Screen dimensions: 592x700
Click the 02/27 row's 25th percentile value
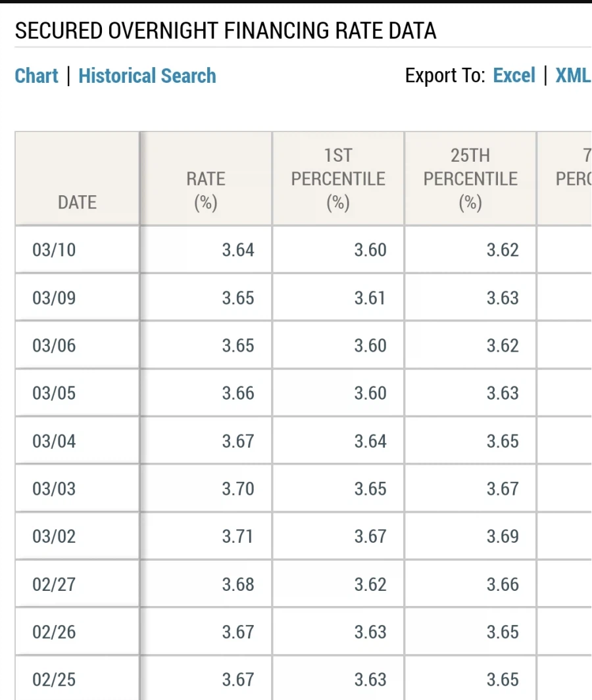pyautogui.click(x=503, y=584)
